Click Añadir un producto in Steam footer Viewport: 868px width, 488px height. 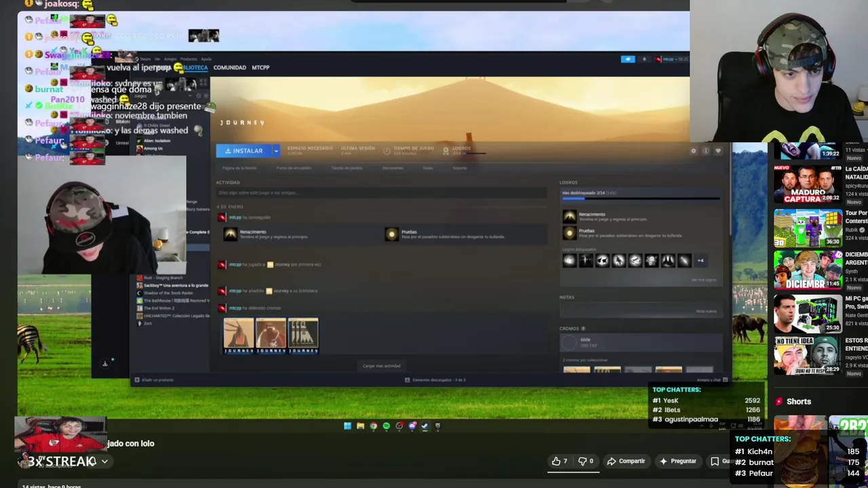(155, 380)
